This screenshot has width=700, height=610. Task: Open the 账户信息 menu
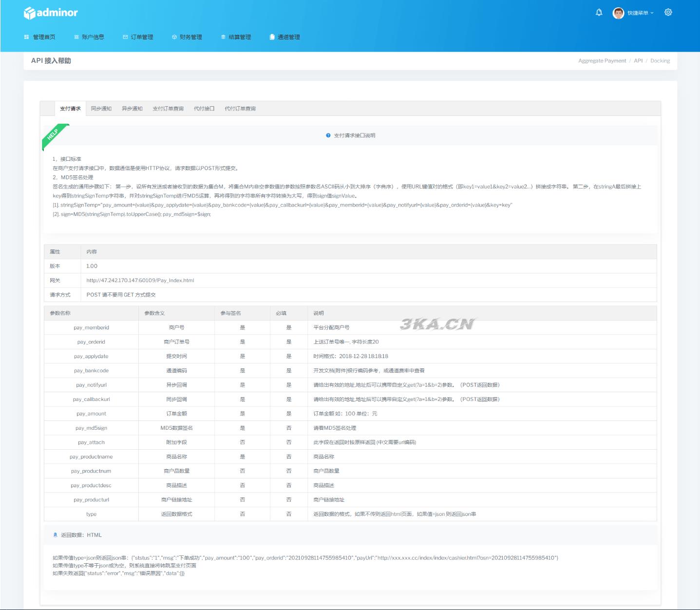89,37
